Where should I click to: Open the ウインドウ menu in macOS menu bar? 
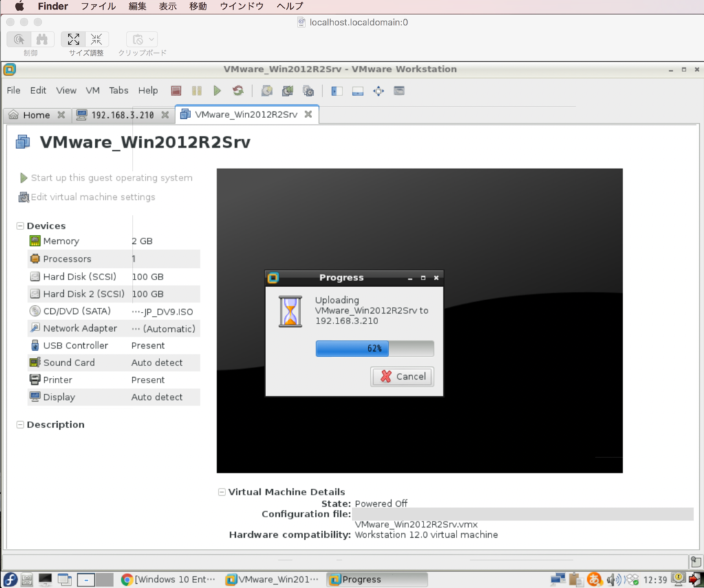point(241,6)
